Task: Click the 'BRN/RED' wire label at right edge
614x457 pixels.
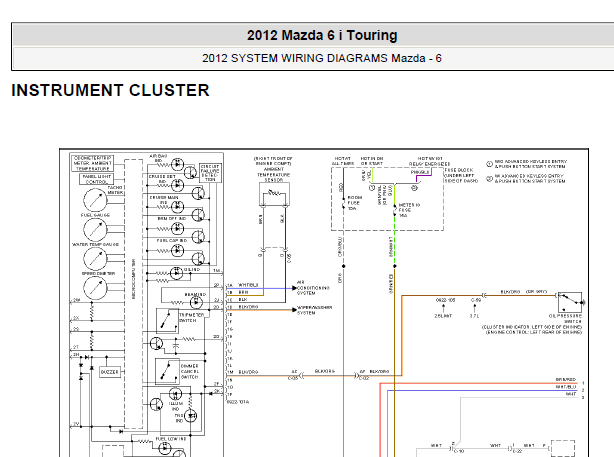Action: (x=566, y=379)
